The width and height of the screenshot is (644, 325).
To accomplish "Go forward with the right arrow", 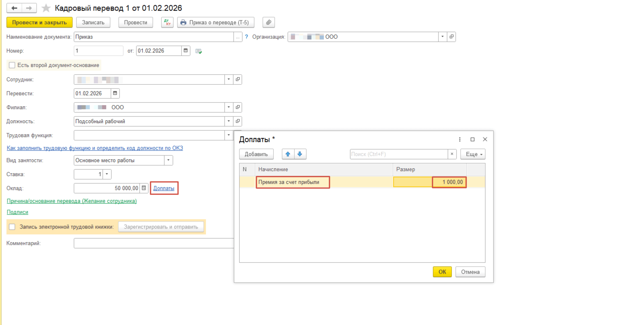I will click(x=29, y=8).
